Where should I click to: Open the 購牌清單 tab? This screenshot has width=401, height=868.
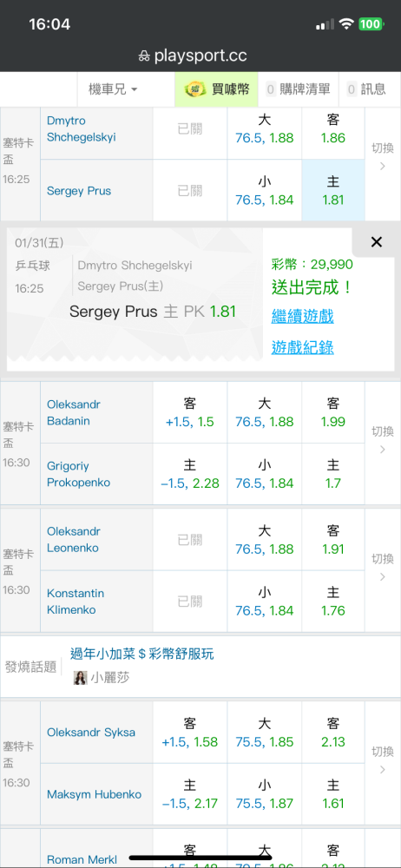click(298, 89)
